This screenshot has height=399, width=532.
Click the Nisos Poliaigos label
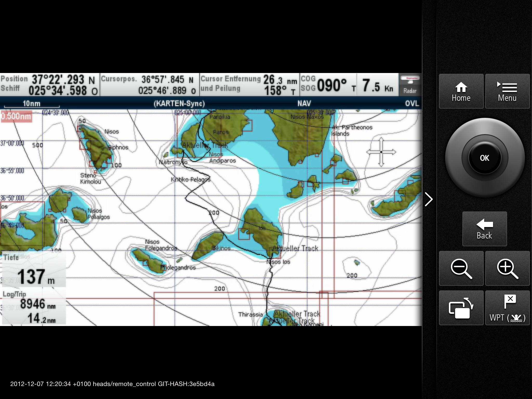pos(99,214)
